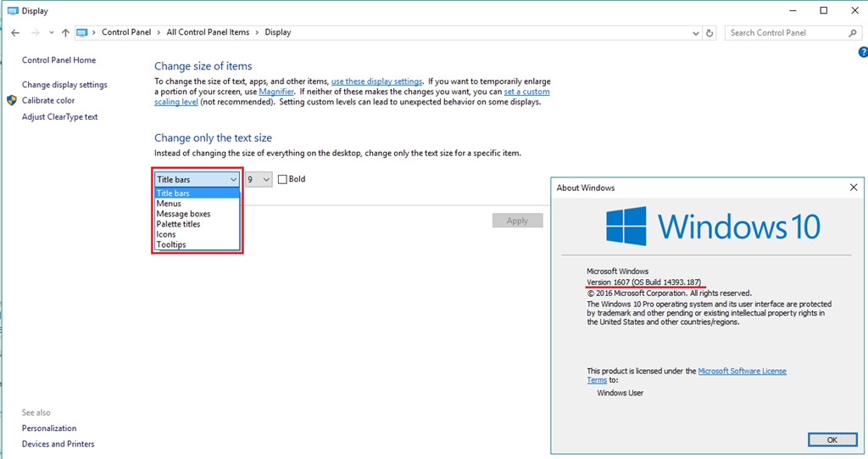Select Palette titles in the list
This screenshot has height=459, width=868.
coord(197,224)
